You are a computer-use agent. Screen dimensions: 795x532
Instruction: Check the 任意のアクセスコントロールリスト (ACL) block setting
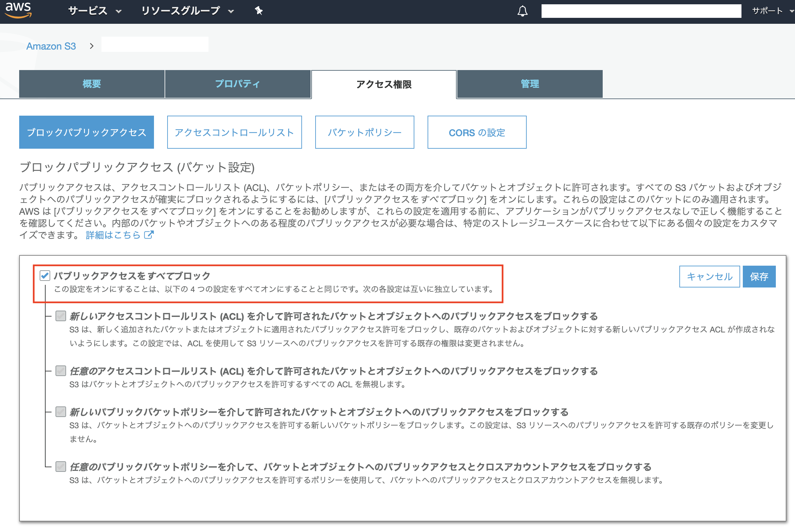coord(60,371)
